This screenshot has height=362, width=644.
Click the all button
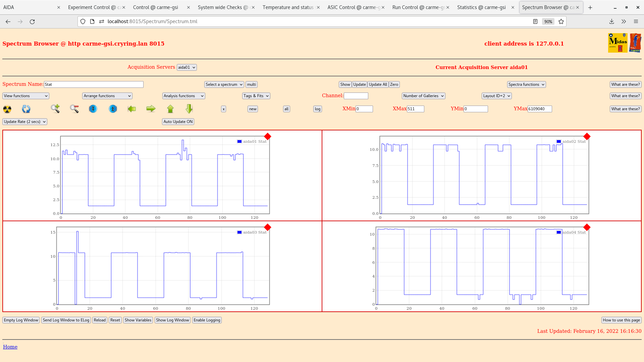click(x=286, y=109)
